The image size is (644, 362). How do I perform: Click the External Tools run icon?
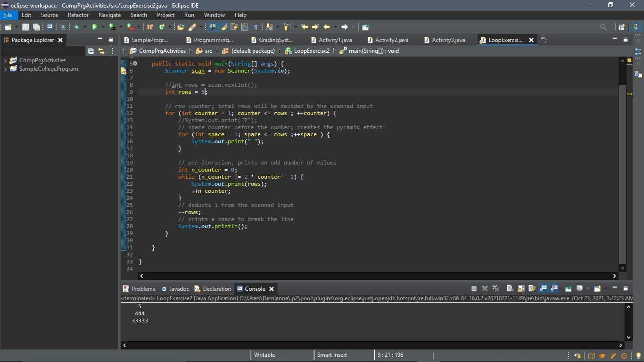pyautogui.click(x=130, y=27)
